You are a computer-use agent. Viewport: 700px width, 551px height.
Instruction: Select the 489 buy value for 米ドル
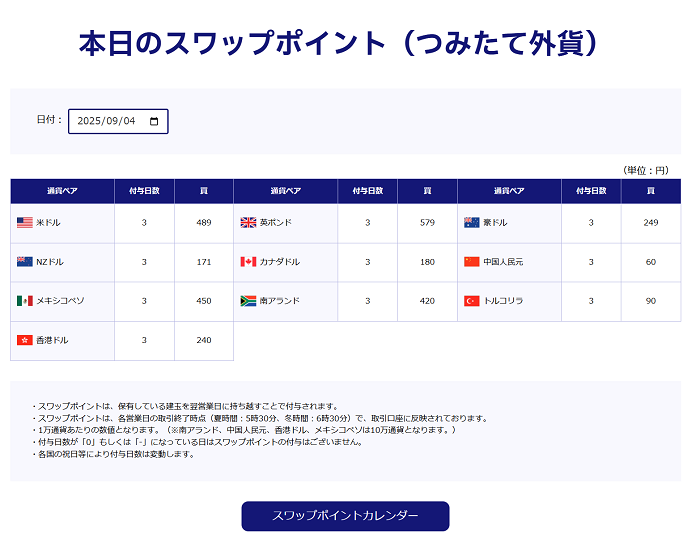point(204,223)
